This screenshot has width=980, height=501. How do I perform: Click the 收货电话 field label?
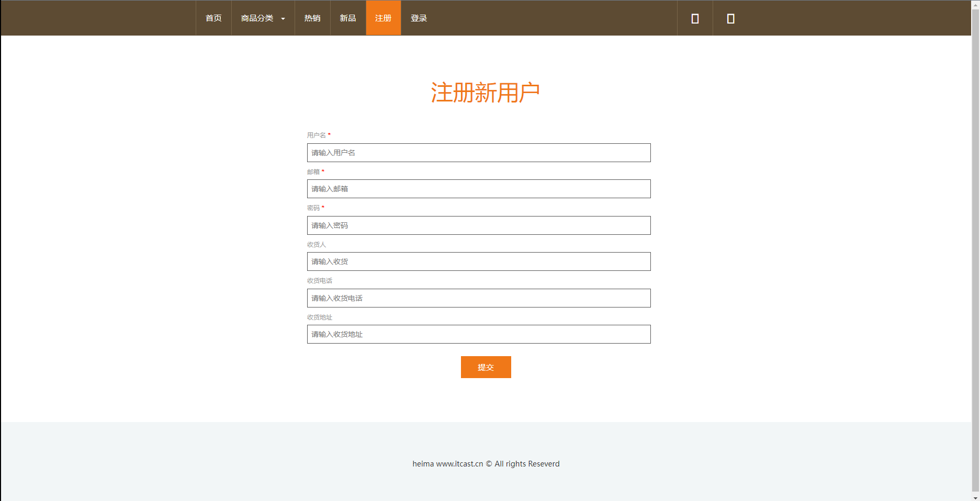coord(320,281)
